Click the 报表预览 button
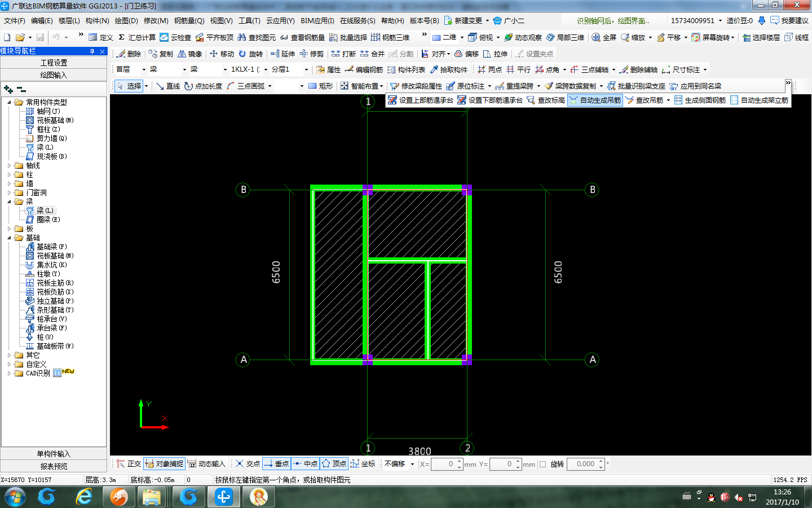812x508 pixels. tap(54, 466)
